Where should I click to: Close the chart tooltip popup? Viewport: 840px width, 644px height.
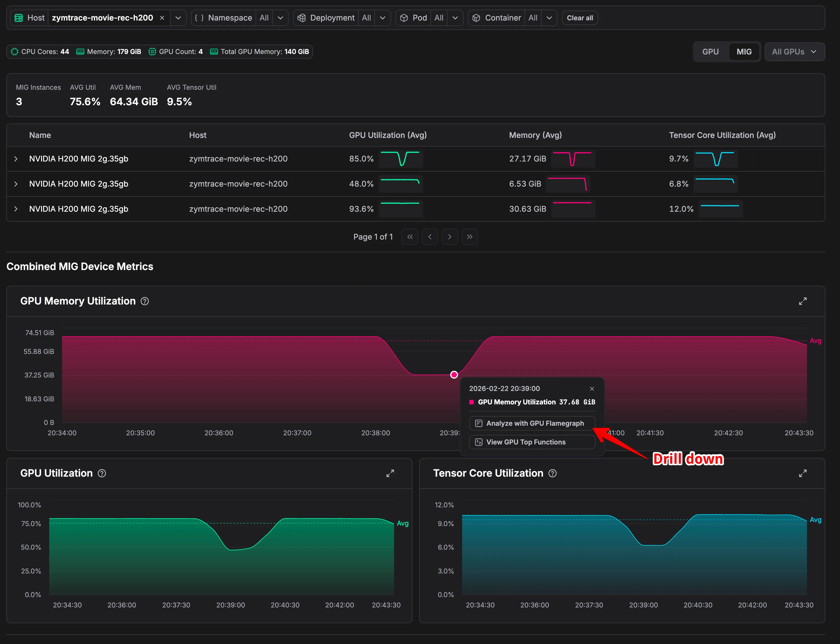(591, 389)
